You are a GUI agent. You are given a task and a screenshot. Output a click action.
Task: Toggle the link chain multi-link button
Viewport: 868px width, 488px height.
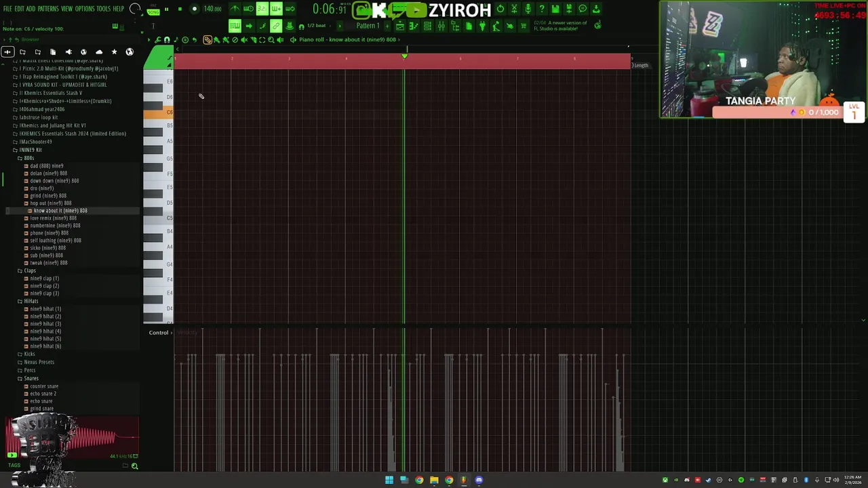pos(276,26)
